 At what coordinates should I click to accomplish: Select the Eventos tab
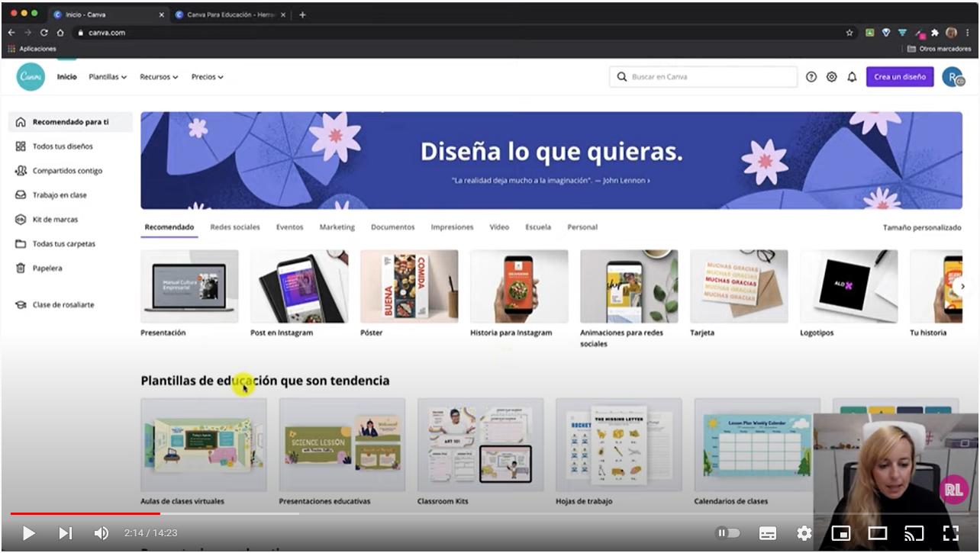[289, 227]
